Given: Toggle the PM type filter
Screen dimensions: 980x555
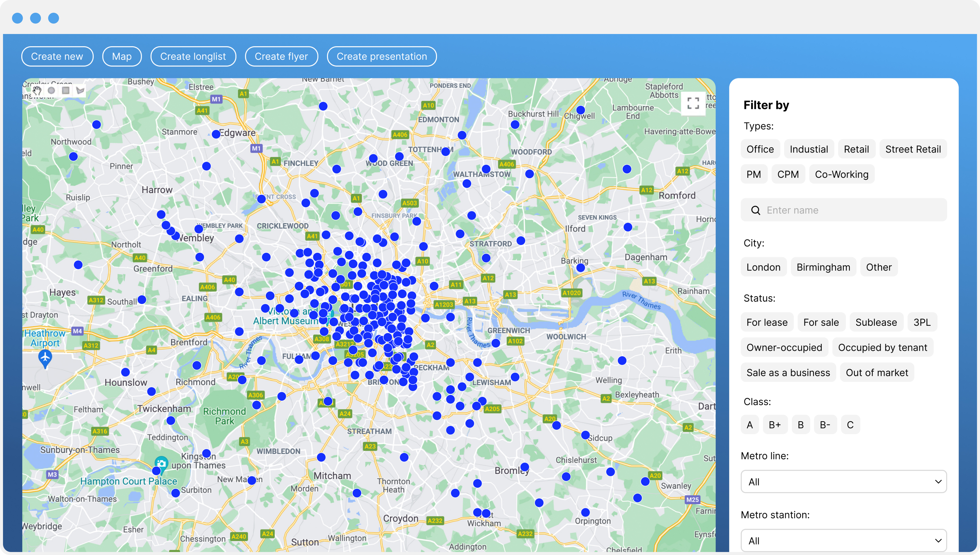Looking at the screenshot, I should [x=753, y=174].
